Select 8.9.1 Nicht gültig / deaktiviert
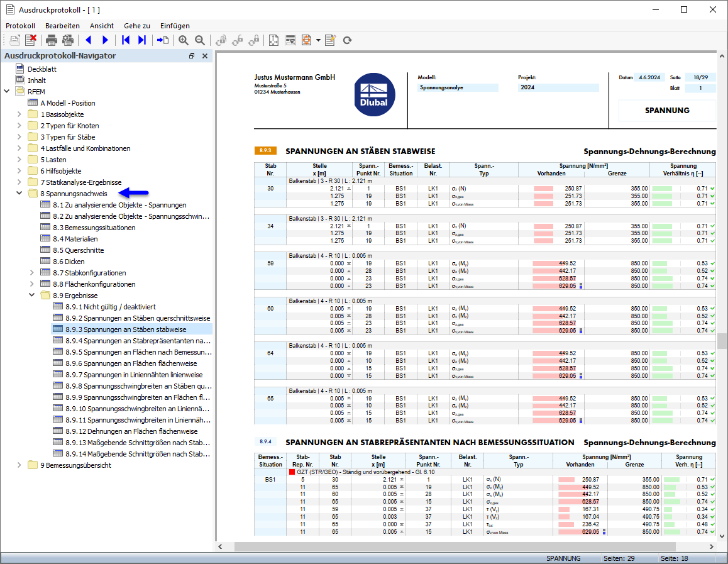The width and height of the screenshot is (728, 564). [x=111, y=307]
